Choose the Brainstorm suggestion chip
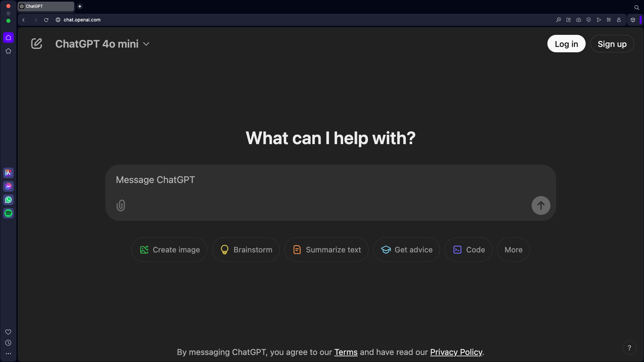 pyautogui.click(x=246, y=250)
